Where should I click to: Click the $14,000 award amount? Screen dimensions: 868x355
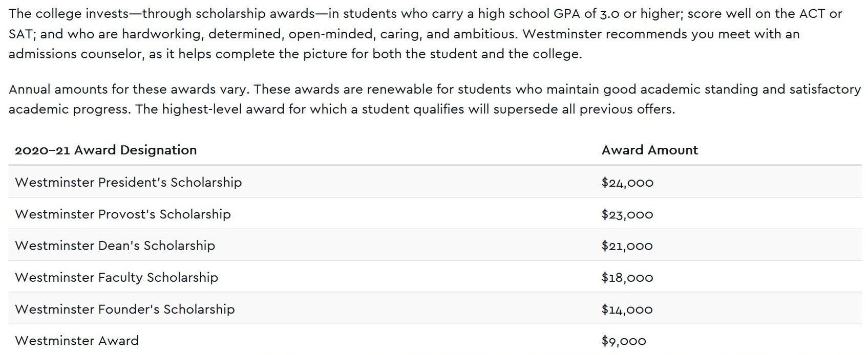627,309
